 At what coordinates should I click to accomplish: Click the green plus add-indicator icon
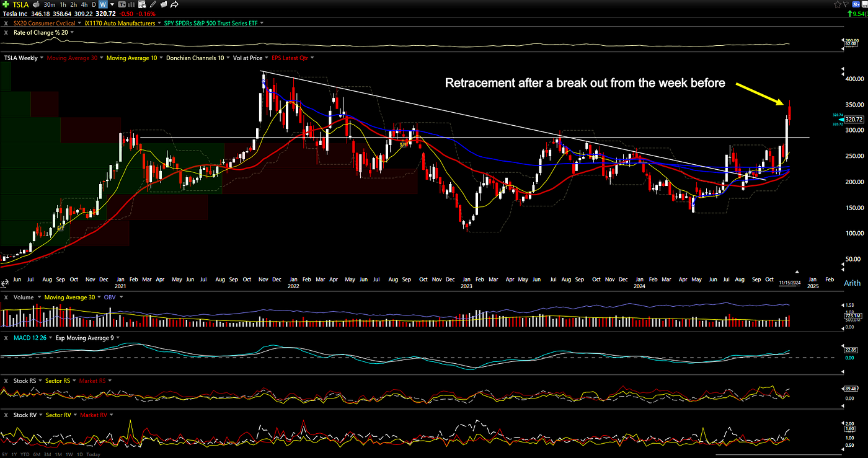(6, 4)
